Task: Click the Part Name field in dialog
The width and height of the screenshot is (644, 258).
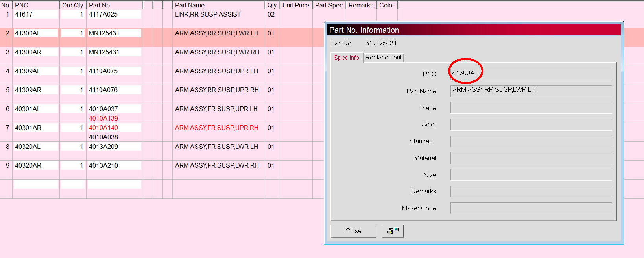Action: (531, 91)
